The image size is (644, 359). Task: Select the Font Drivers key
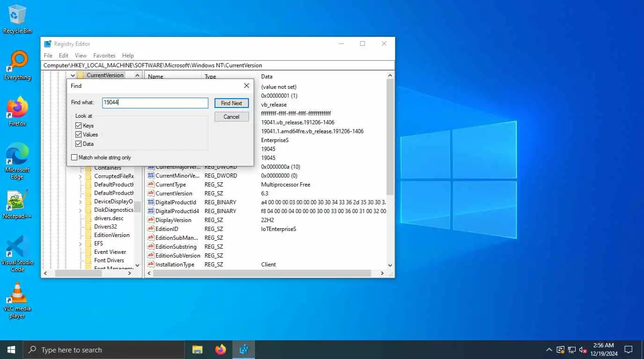click(x=109, y=260)
